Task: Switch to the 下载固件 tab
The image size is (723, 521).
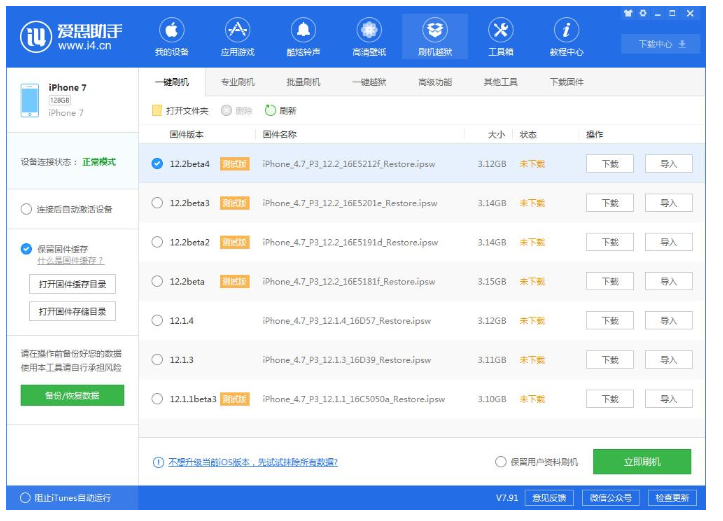Action: point(566,82)
